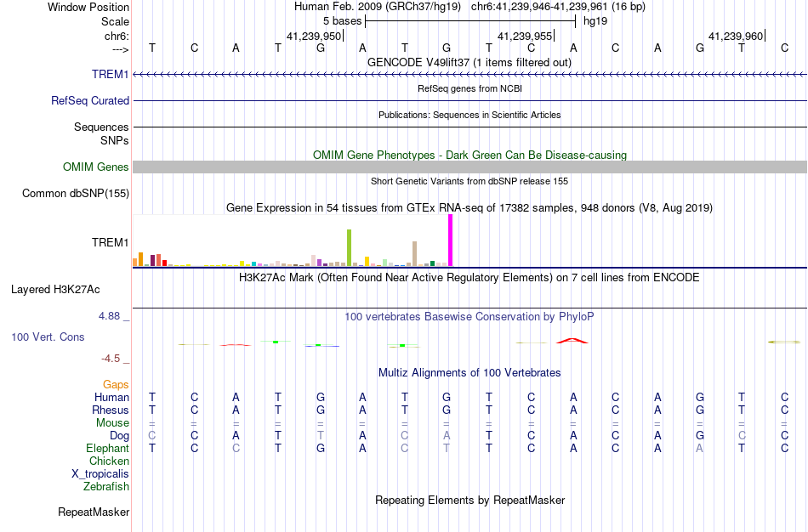Click the orange Gaps label
This screenshot has height=532, width=808.
(116, 385)
